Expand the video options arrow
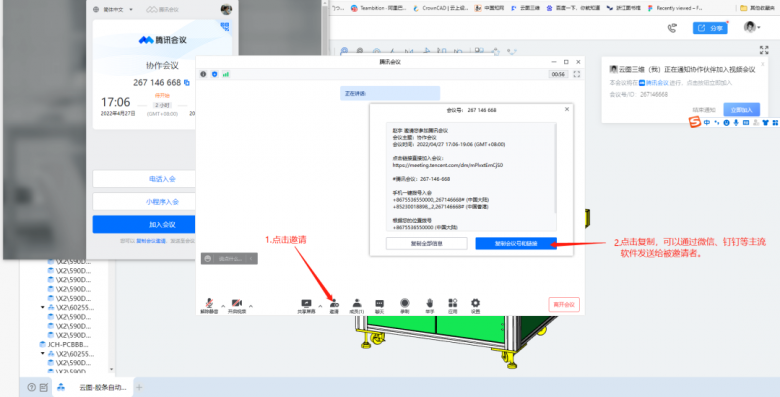Image resolution: width=780 pixels, height=397 pixels. pos(251,306)
